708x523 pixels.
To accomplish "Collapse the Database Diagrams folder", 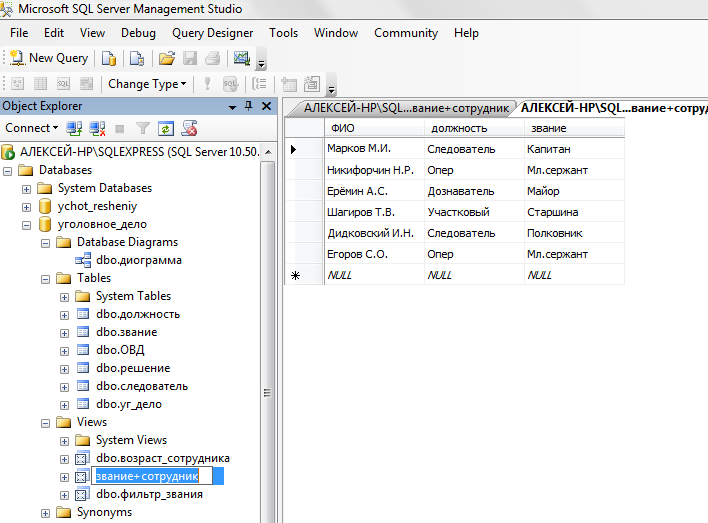I will [x=46, y=243].
